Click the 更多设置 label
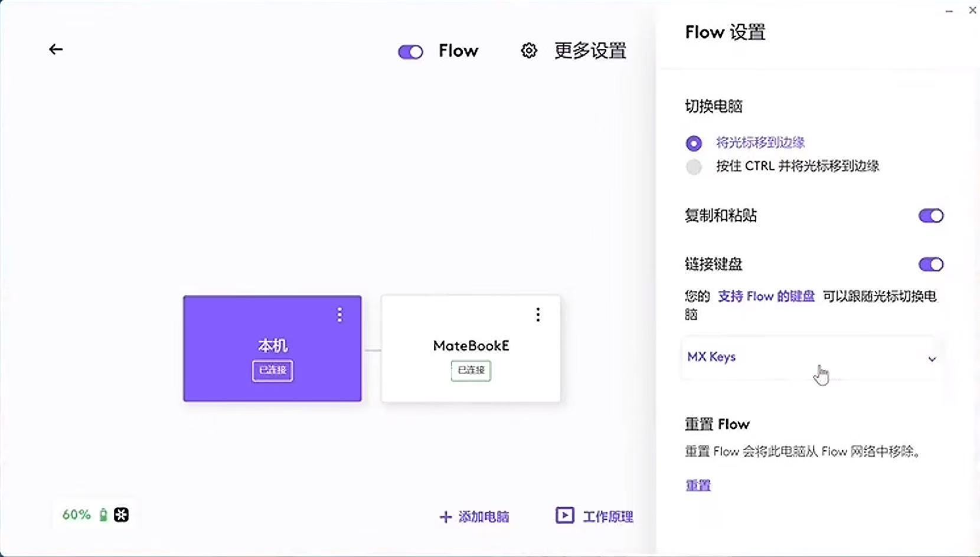This screenshot has height=557, width=980. click(590, 51)
